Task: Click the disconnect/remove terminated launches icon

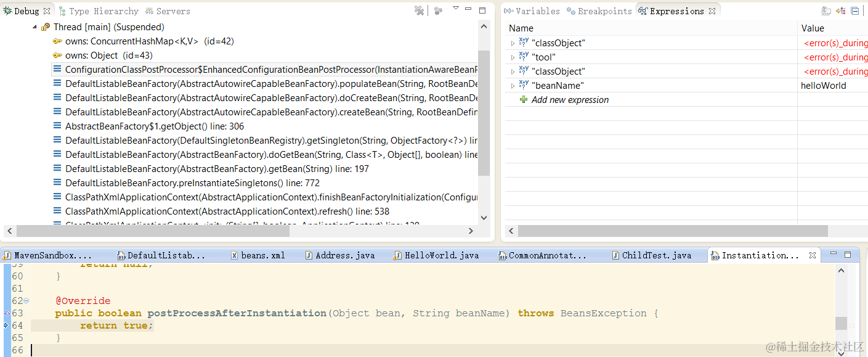Action: click(x=420, y=10)
